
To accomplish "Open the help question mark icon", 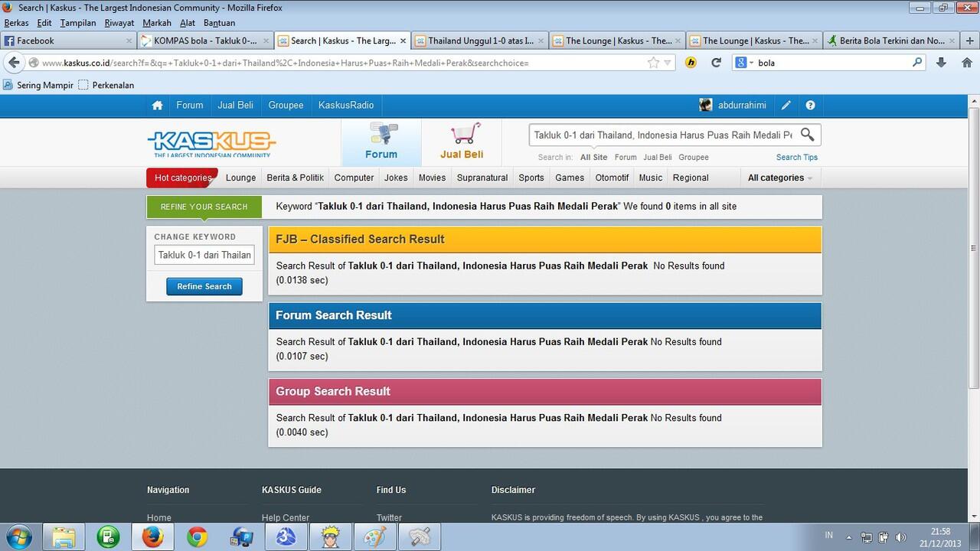I will (810, 106).
